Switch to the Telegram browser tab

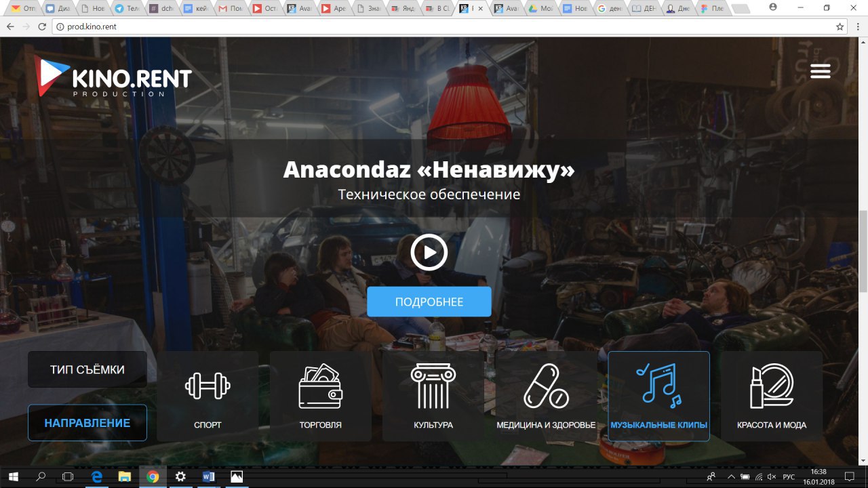[x=127, y=9]
